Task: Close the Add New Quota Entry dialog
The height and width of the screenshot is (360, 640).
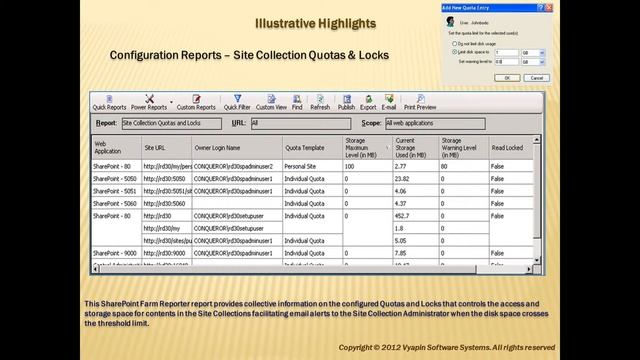Action: pyautogui.click(x=549, y=8)
